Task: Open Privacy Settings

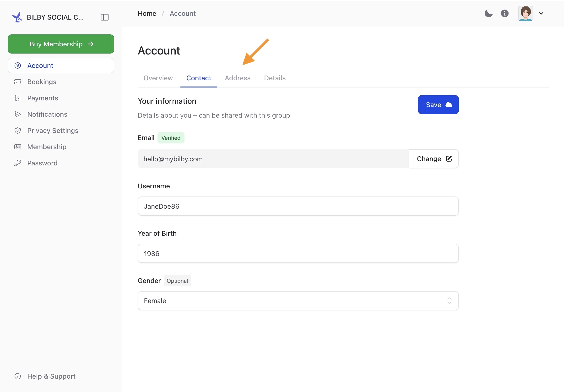Action: (x=61, y=131)
